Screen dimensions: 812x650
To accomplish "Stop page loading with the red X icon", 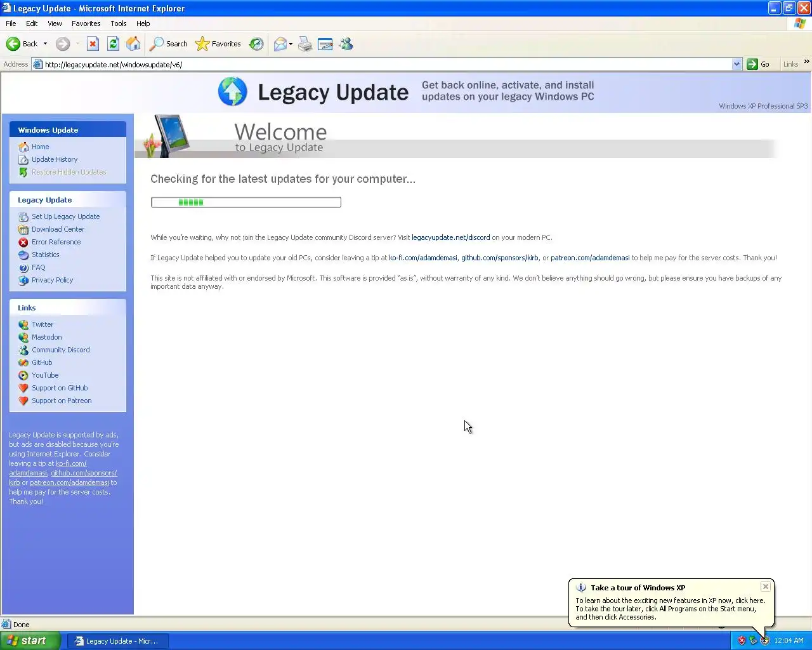I will click(93, 44).
